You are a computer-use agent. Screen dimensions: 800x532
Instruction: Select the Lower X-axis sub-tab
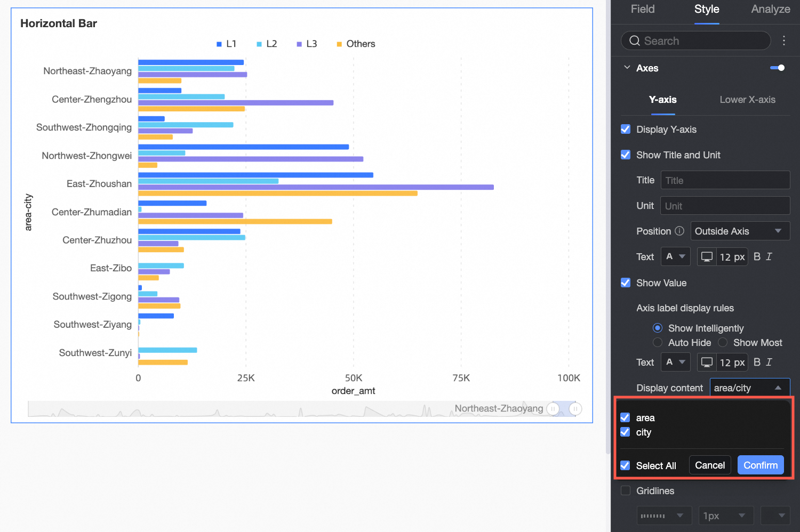coord(747,100)
